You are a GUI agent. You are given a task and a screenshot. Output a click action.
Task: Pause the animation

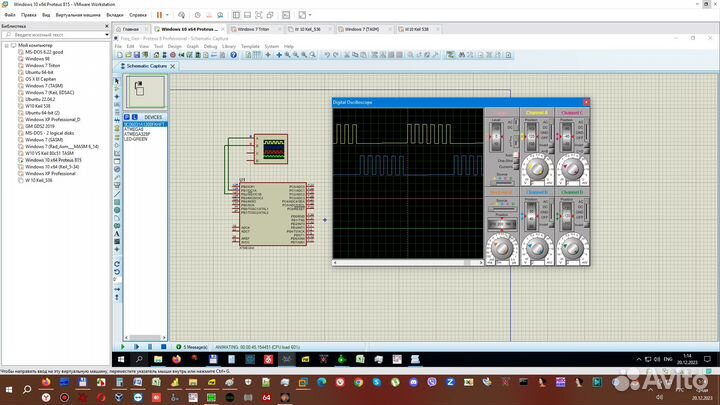coord(150,347)
